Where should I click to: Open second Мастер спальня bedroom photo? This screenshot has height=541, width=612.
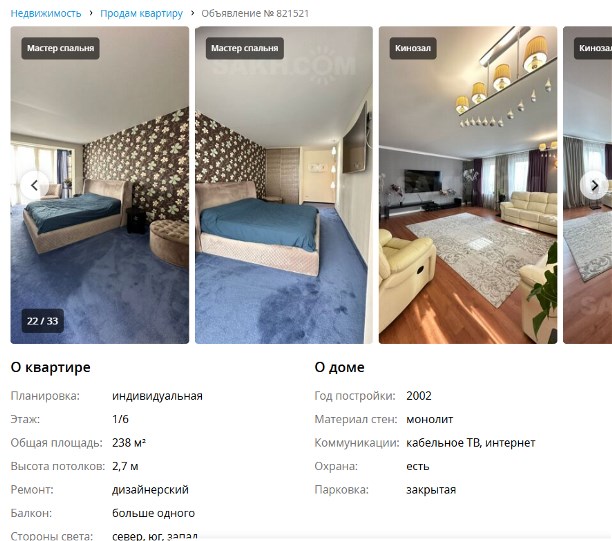pos(284,185)
